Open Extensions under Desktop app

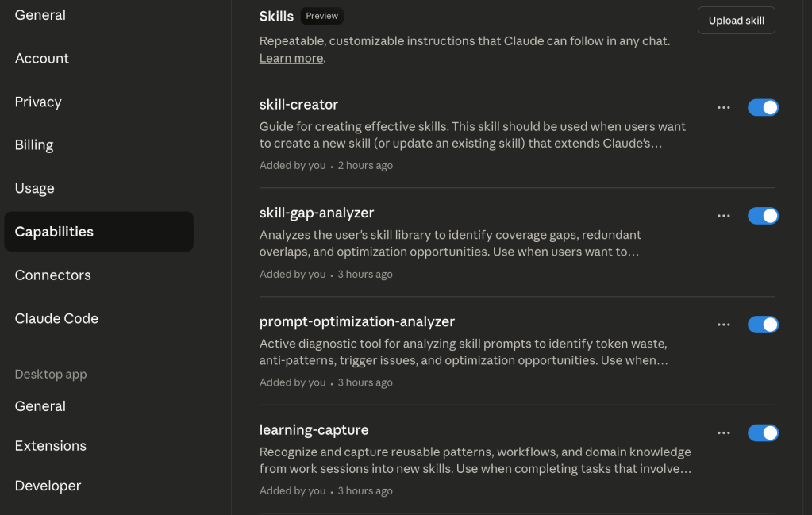[x=51, y=446]
